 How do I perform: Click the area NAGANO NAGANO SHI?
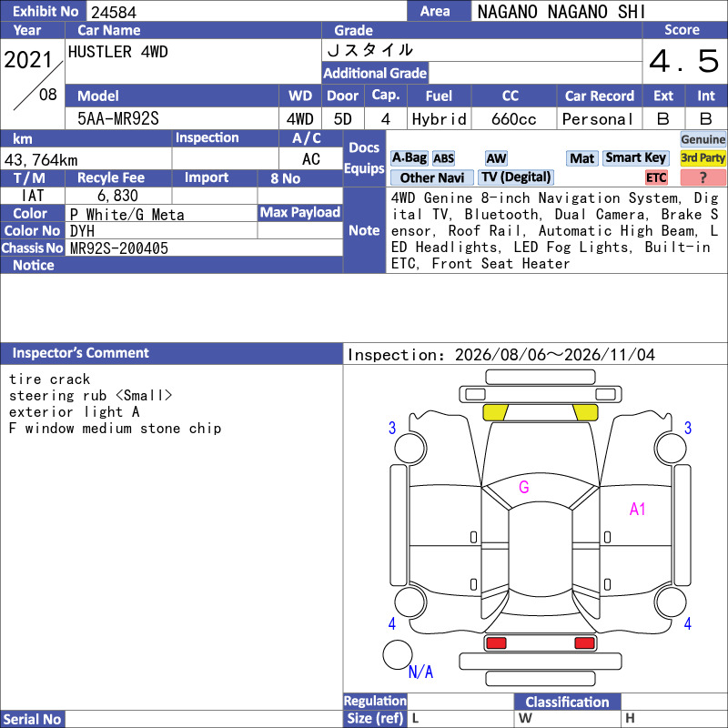pos(561,12)
